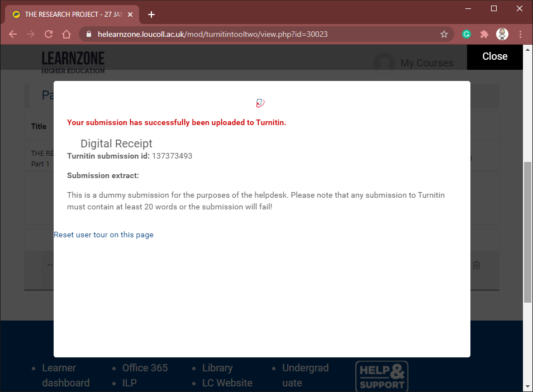Viewport: 533px width, 392px height.
Task: Click the Help & Support badge
Action: point(382,376)
